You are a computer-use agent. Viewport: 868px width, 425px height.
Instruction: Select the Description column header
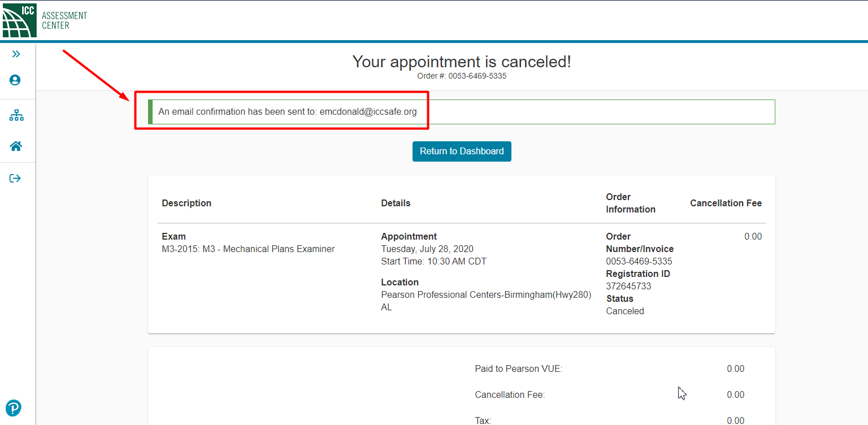[186, 203]
